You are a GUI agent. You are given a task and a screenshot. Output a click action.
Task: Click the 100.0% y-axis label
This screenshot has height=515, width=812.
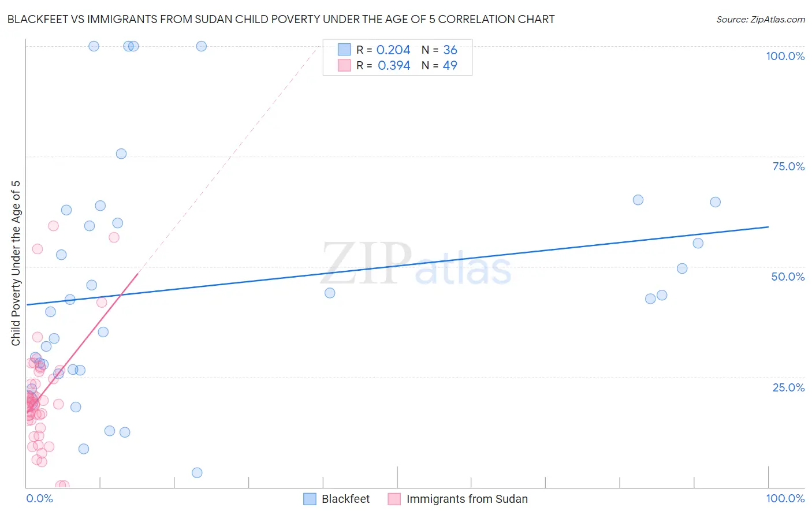click(785, 56)
